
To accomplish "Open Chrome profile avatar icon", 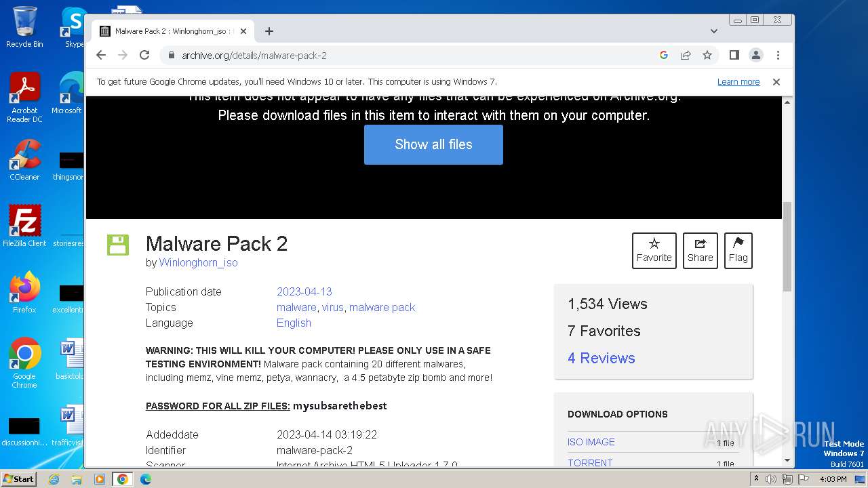I will 755,55.
